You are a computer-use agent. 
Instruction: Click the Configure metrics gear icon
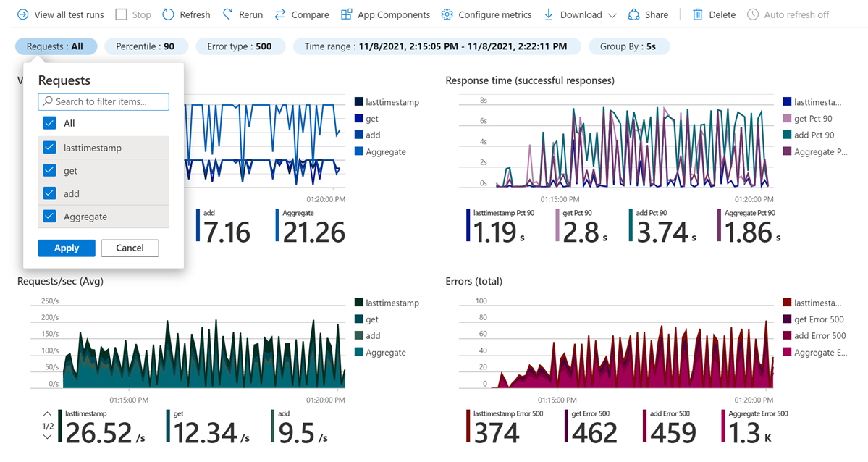click(447, 14)
